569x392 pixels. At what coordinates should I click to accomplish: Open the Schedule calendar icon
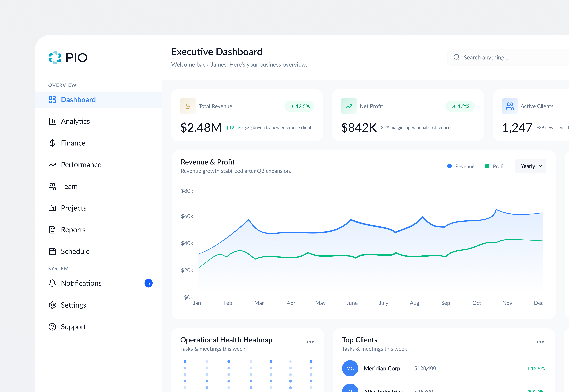tap(52, 251)
